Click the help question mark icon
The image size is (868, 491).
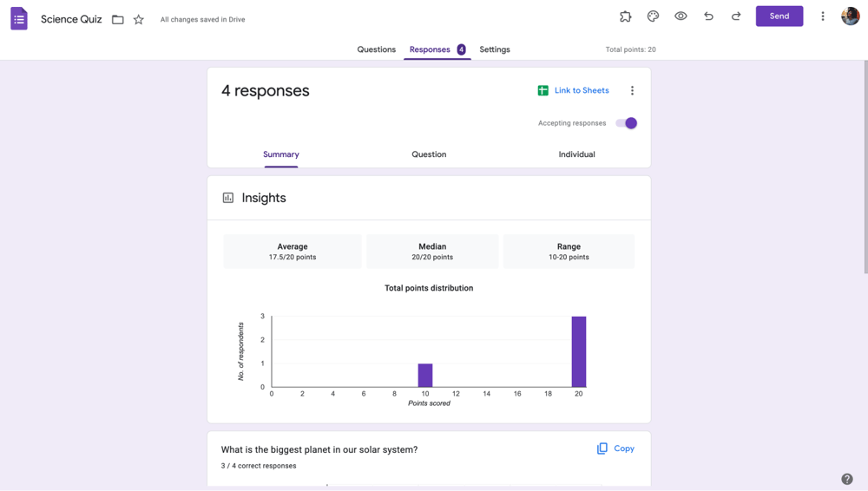[x=847, y=479]
